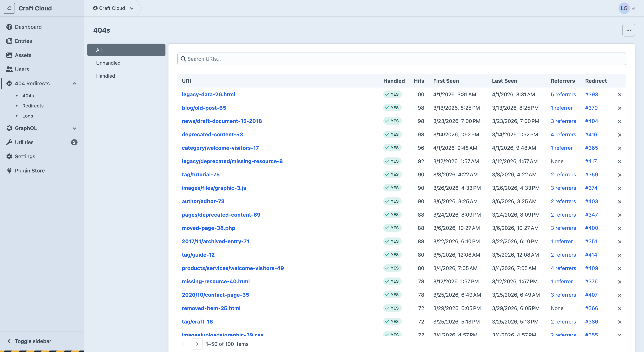644x352 pixels.
Task: Click the search magnifier in the URI field
Action: click(183, 59)
